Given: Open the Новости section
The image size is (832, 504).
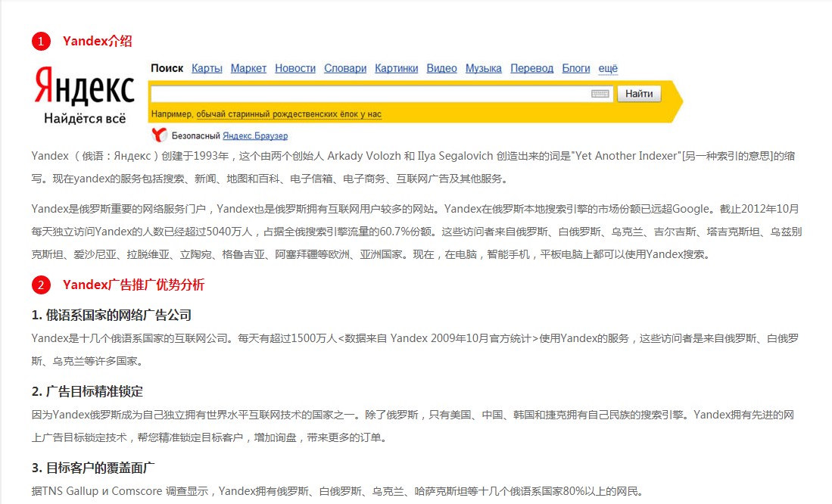Looking at the screenshot, I should click(x=295, y=68).
